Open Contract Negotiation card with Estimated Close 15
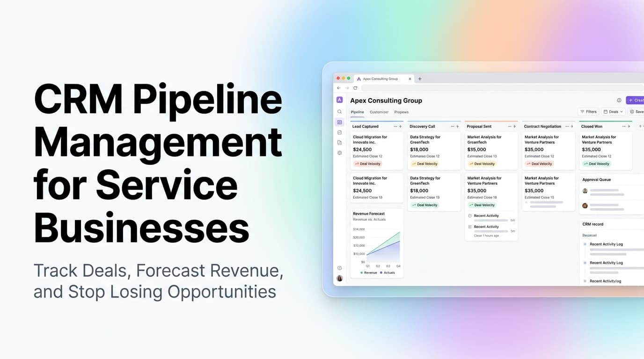This screenshot has width=644, height=359. click(x=549, y=192)
